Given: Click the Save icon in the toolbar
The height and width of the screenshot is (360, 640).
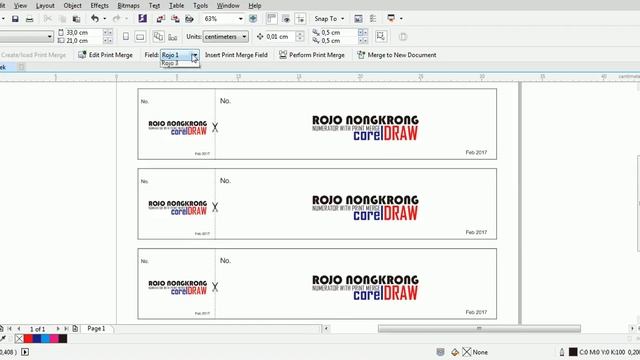Looking at the screenshot, I should coord(15,19).
